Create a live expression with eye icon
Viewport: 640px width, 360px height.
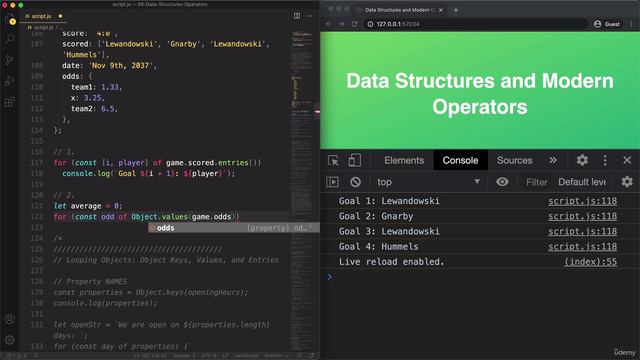click(x=502, y=182)
